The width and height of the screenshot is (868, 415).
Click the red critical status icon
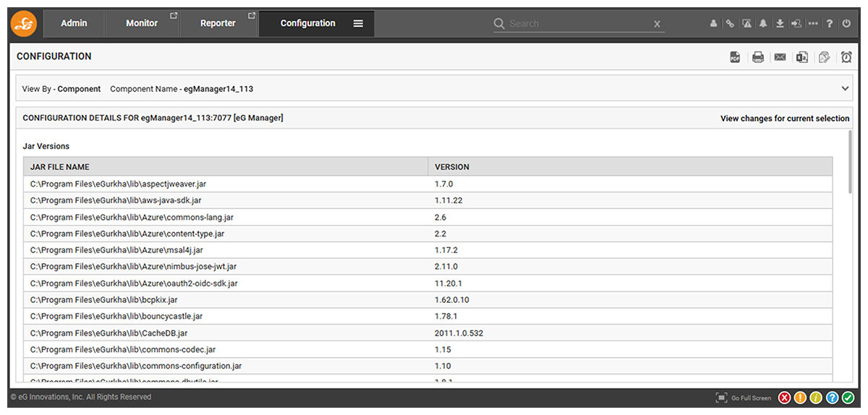pos(784,398)
